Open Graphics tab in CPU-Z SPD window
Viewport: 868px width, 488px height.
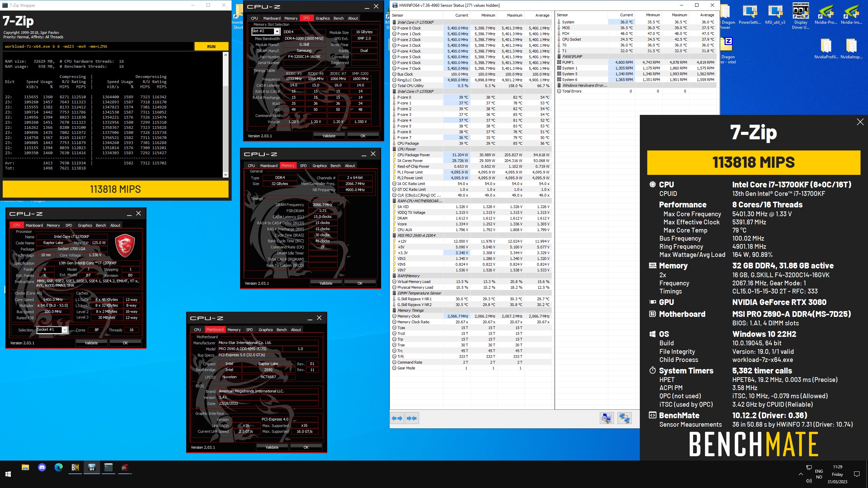(x=322, y=18)
